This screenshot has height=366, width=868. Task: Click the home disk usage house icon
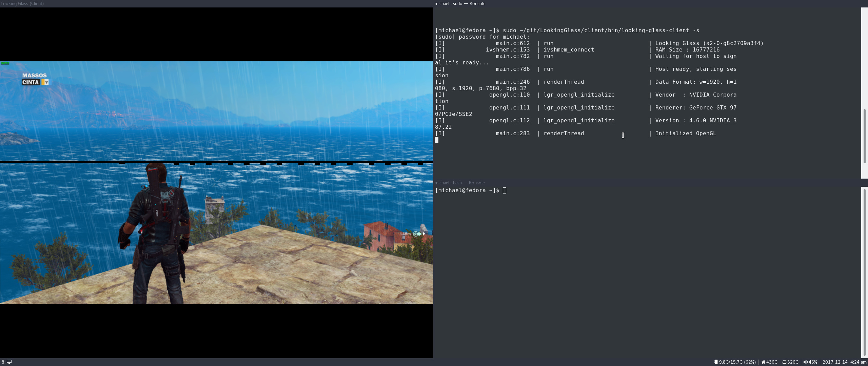(763, 362)
